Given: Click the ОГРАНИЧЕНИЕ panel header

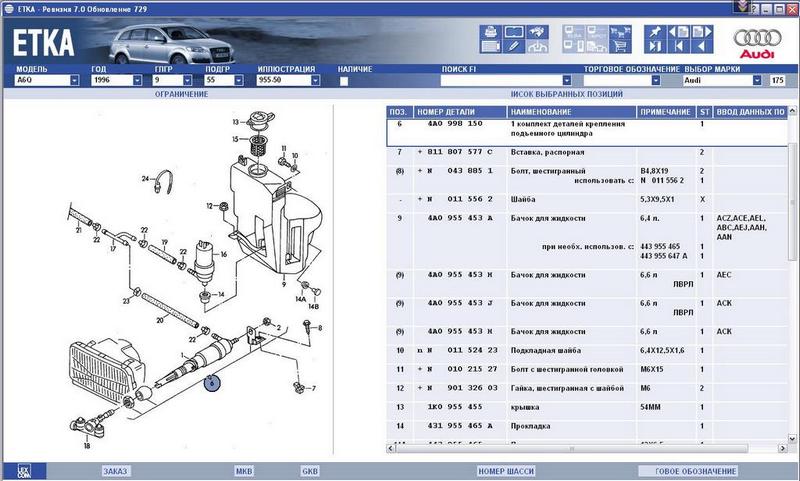Looking at the screenshot, I should 181,93.
